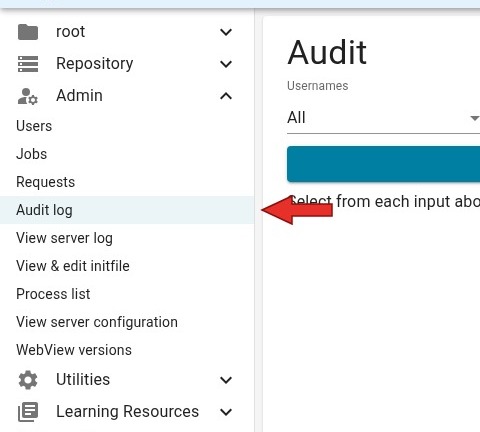Click the Admin user-gear icon

tap(28, 96)
